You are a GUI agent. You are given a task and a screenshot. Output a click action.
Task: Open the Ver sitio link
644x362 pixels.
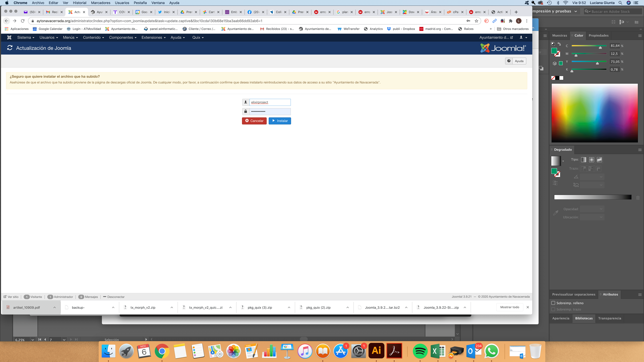click(x=11, y=297)
